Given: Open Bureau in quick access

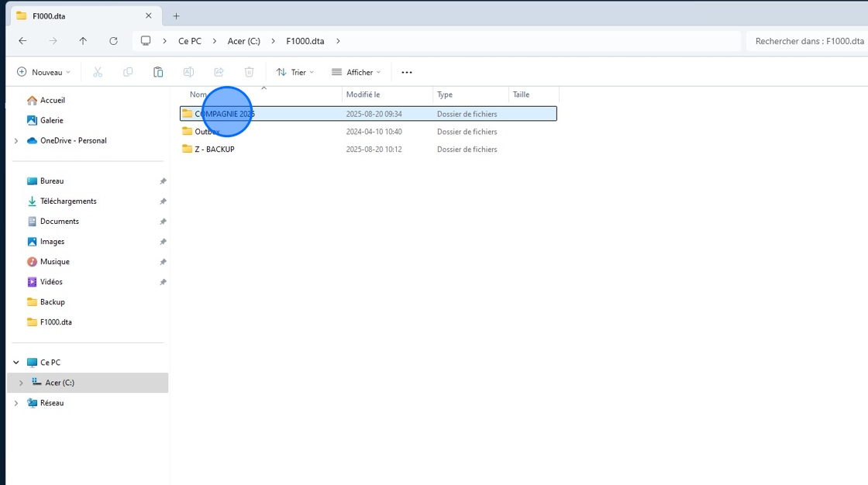Looking at the screenshot, I should pos(52,181).
